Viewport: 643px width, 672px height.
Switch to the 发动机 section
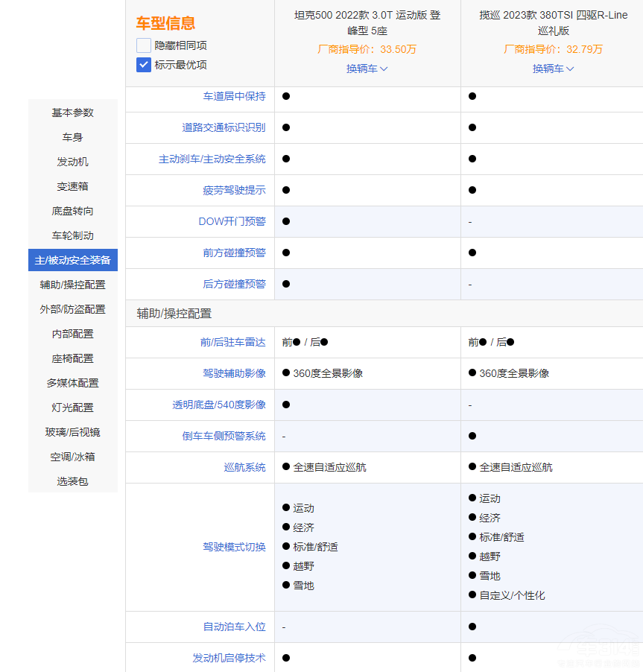pyautogui.click(x=72, y=162)
